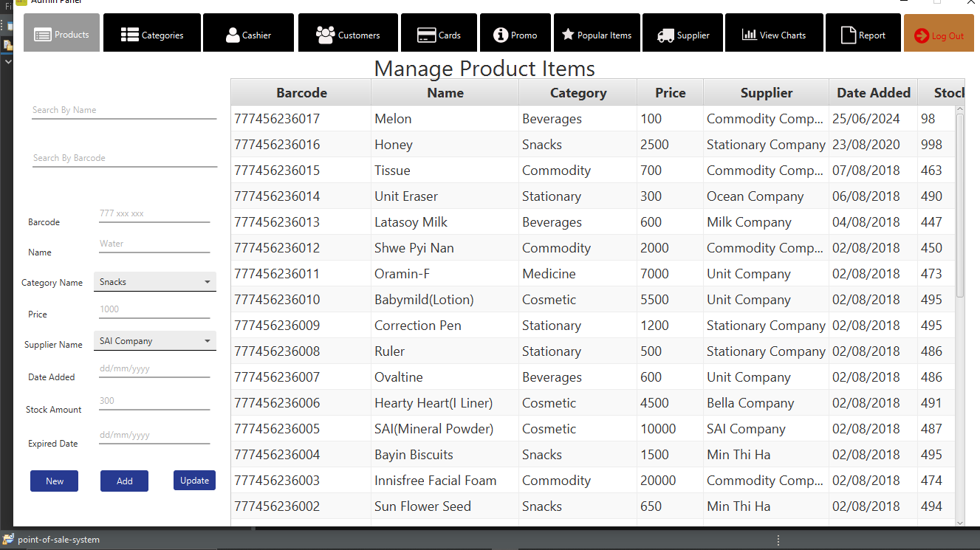Click the View Charts bar graph icon
Screen dimensions: 980x550
[749, 35]
